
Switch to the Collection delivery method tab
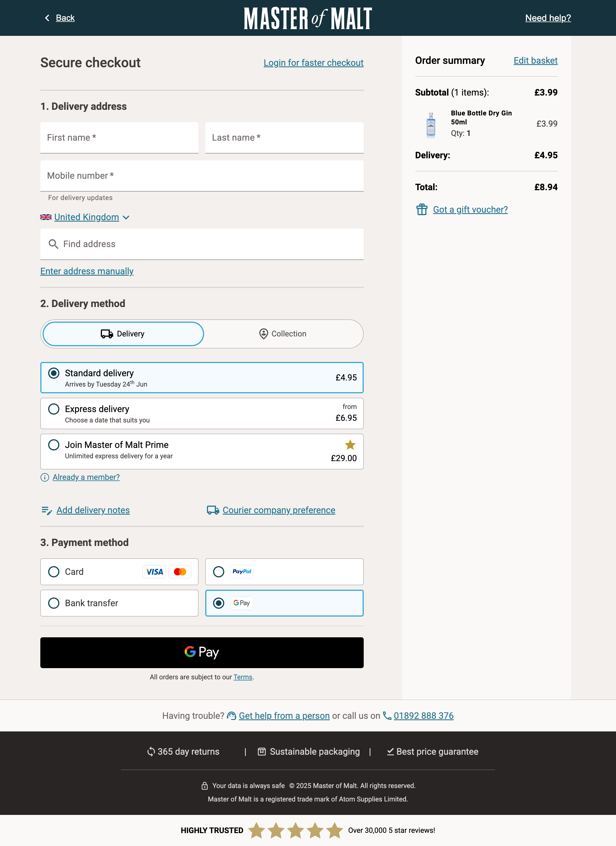[x=284, y=333]
